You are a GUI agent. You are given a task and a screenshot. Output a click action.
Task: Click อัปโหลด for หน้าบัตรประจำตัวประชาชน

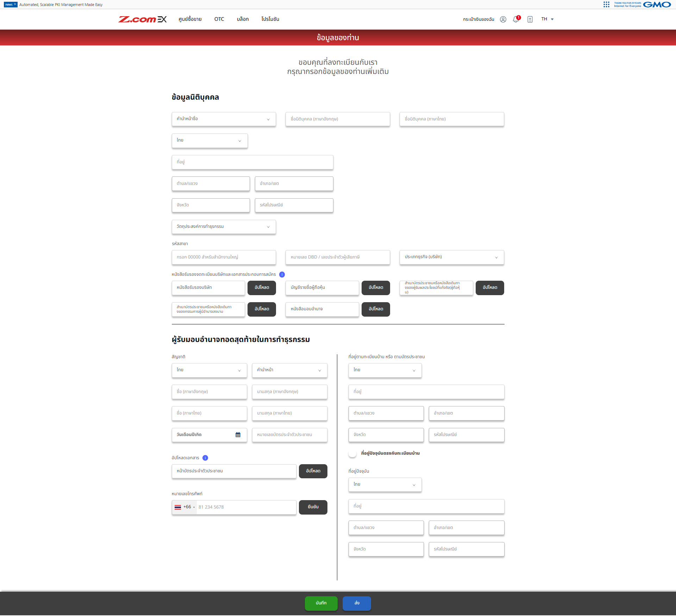tap(313, 471)
